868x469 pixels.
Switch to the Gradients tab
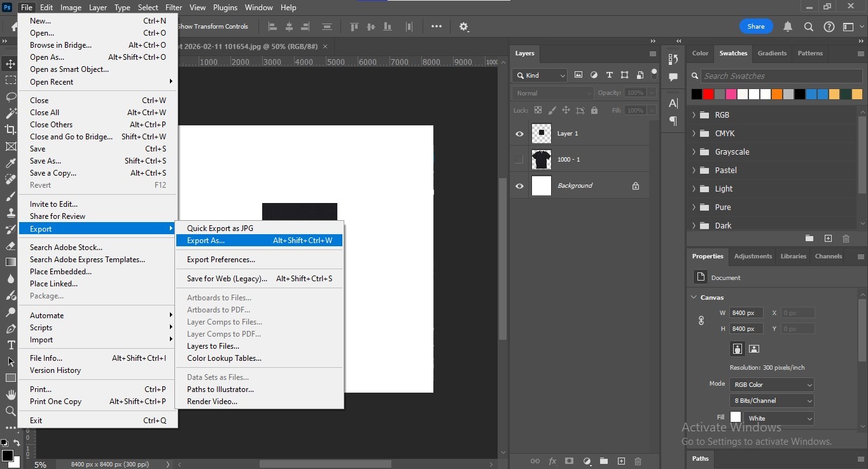point(772,53)
